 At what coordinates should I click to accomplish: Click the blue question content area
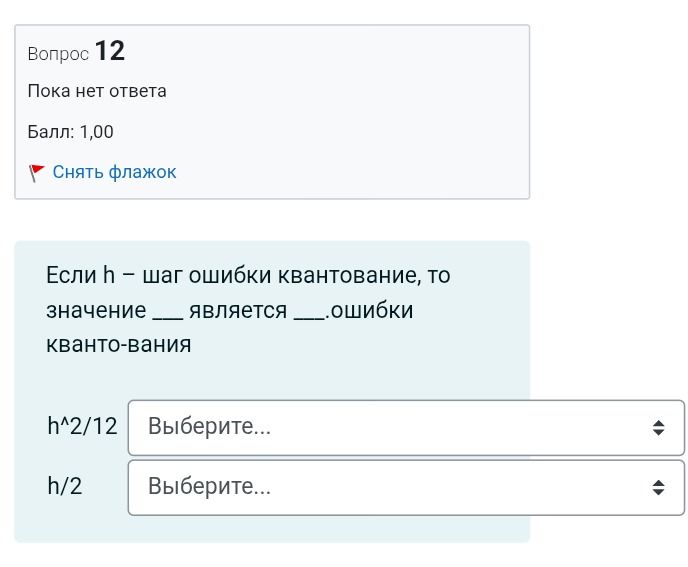pyautogui.click(x=272, y=391)
